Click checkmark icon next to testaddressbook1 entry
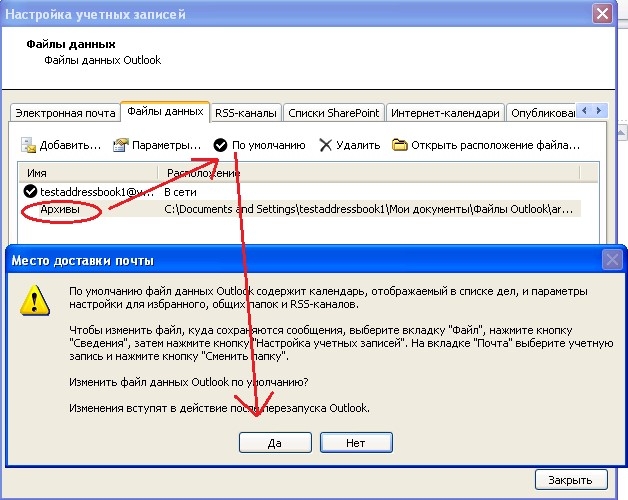The image size is (628, 500). (30, 192)
